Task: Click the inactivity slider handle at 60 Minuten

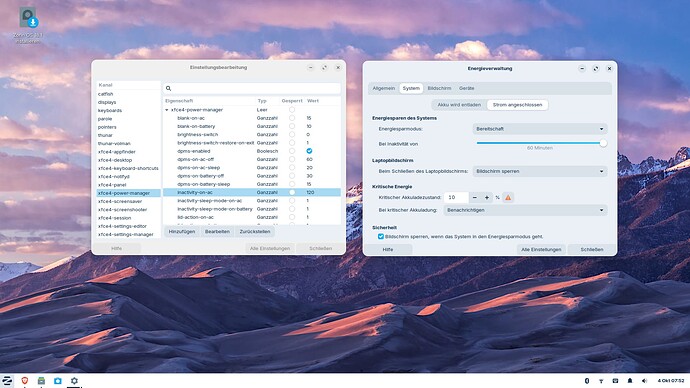Action: coord(603,143)
